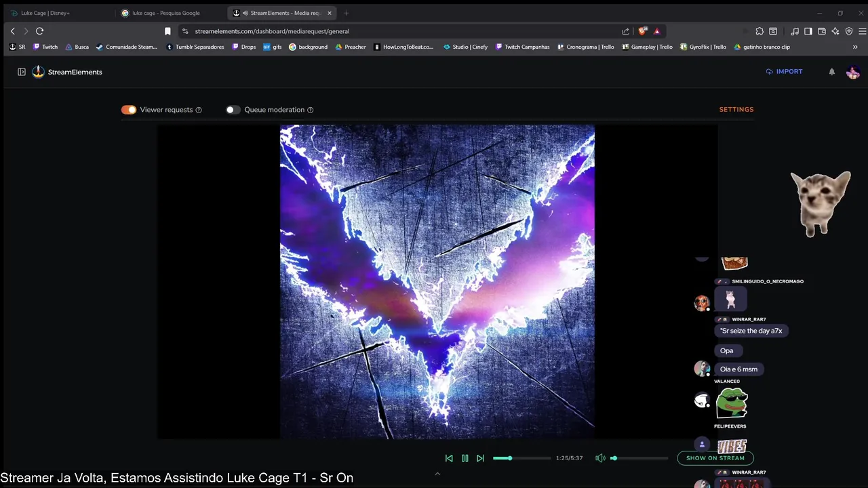
Task: Open the media playlist music note icon
Action: [795, 31]
